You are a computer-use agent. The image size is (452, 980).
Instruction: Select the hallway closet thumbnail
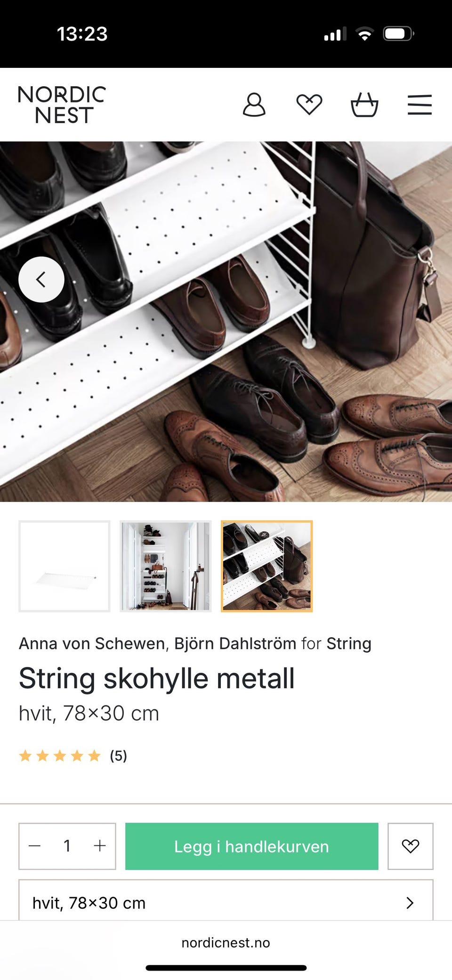[165, 566]
